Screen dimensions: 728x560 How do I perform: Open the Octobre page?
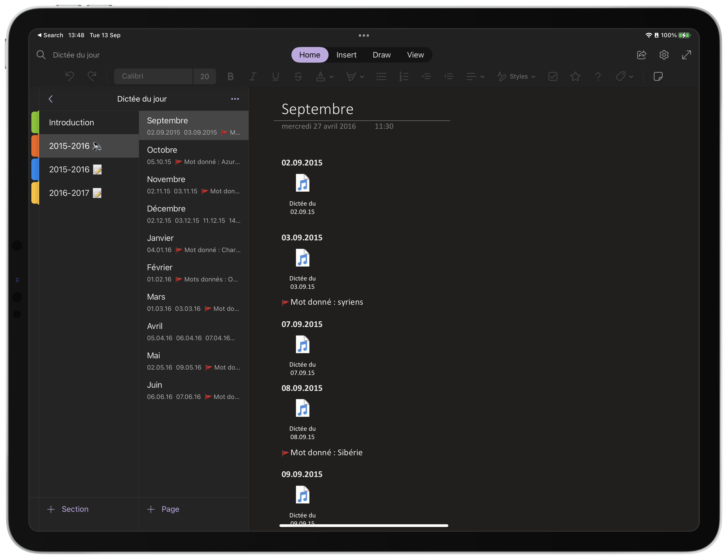[x=194, y=155]
